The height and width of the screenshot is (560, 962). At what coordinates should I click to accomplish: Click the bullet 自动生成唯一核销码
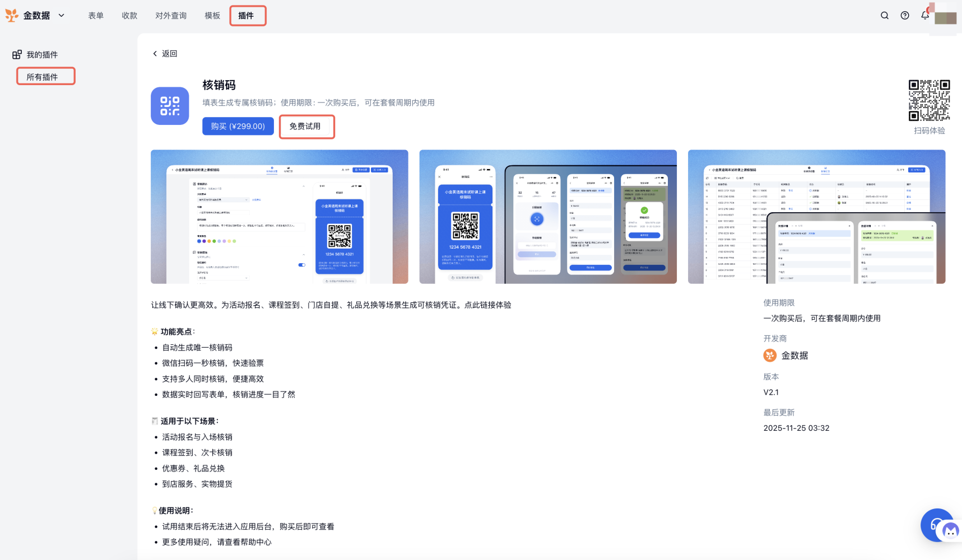197,348
